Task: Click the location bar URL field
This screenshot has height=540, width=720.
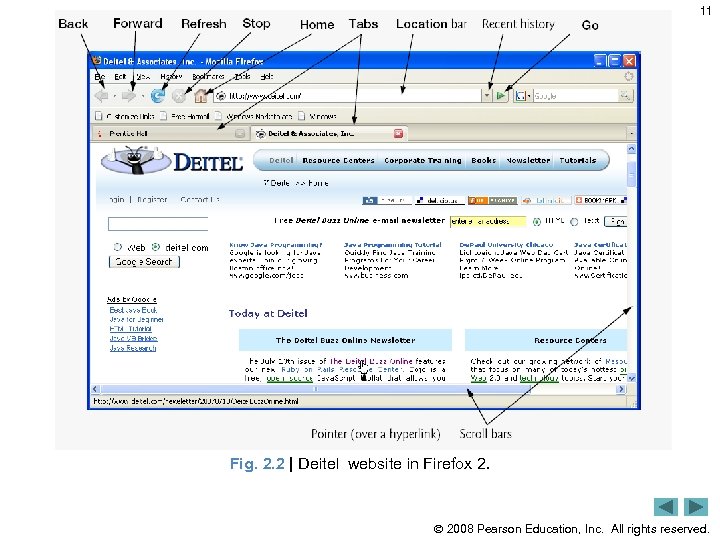Action: [347, 96]
